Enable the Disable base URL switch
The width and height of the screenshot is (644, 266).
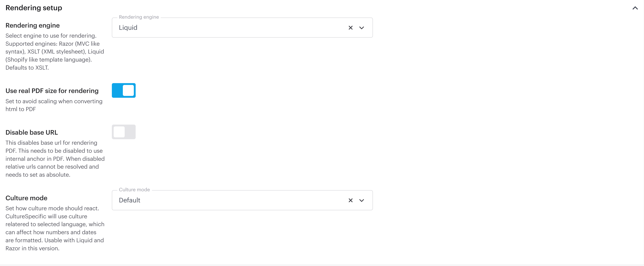pyautogui.click(x=124, y=132)
